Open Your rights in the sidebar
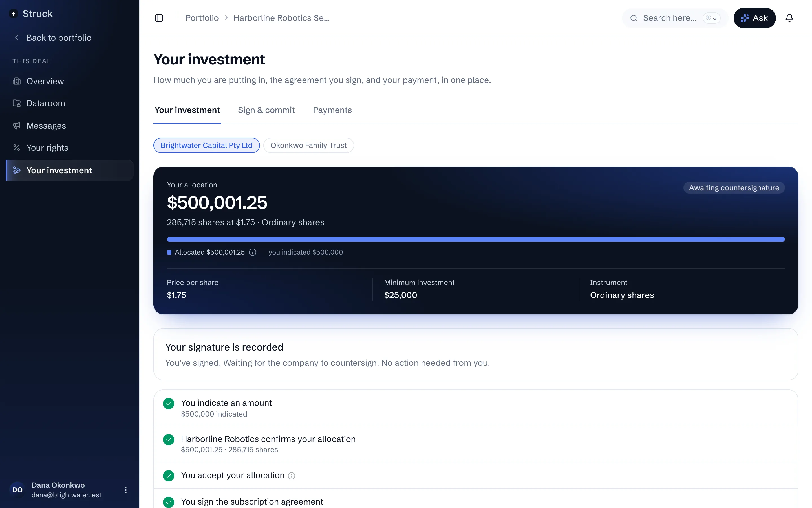The width and height of the screenshot is (812, 508). [x=69, y=148]
